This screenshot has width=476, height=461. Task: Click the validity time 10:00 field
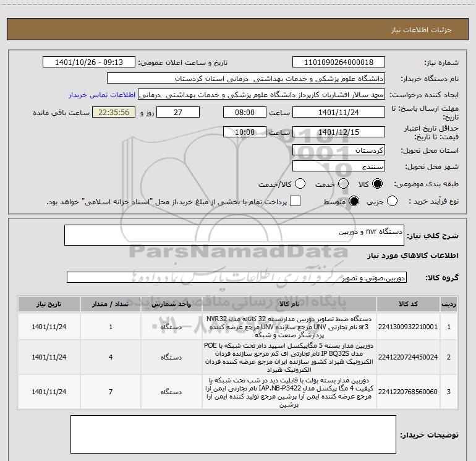[x=245, y=132]
